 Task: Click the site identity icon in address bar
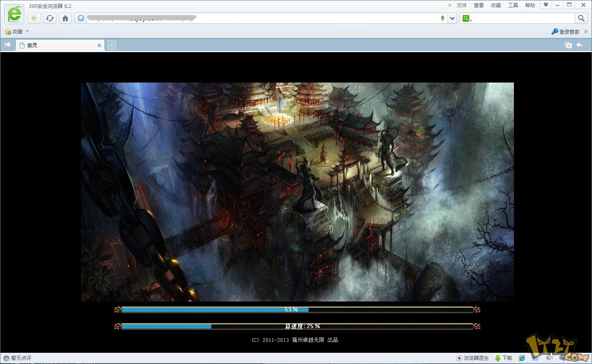[x=81, y=18]
